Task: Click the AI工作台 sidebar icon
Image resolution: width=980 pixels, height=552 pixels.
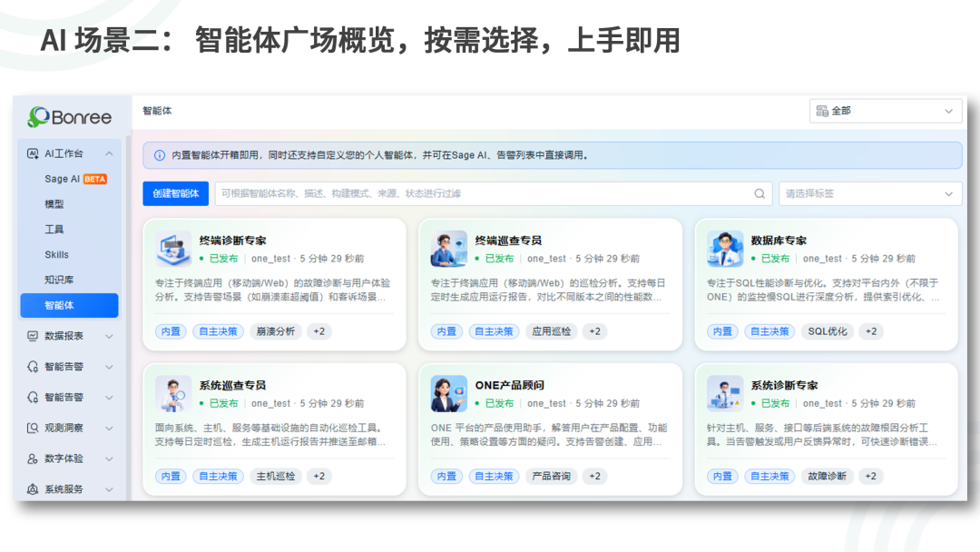Action: 33,153
